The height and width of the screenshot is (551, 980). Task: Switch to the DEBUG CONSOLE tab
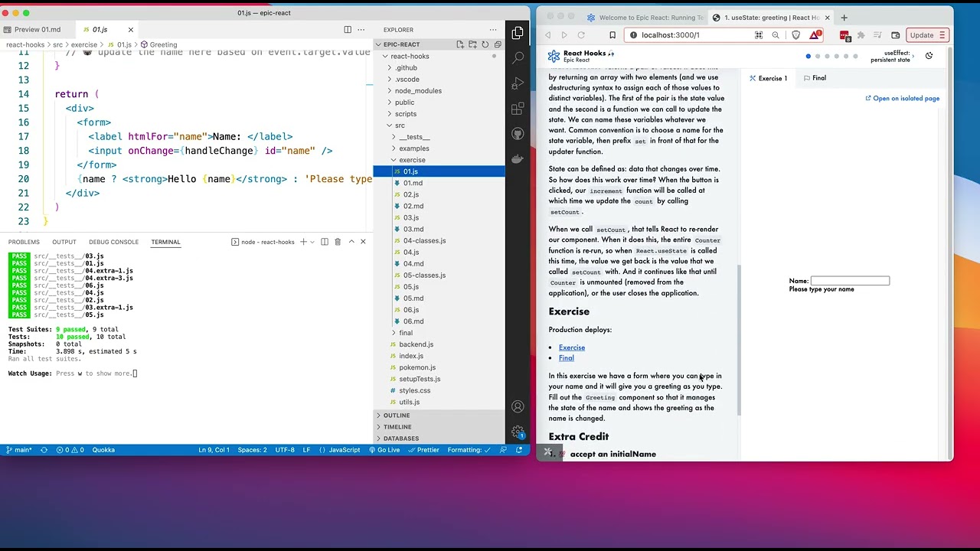(x=113, y=242)
